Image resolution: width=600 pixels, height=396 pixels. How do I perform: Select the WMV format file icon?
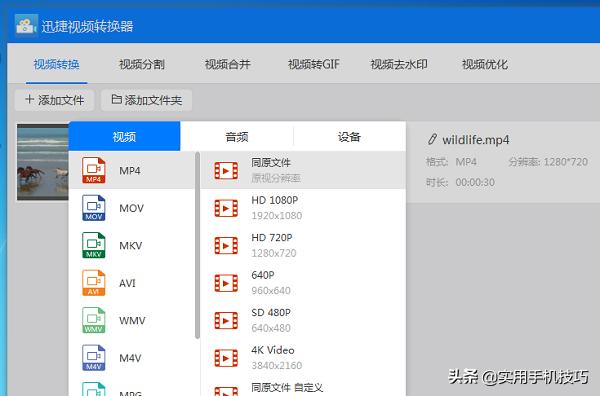click(x=93, y=320)
